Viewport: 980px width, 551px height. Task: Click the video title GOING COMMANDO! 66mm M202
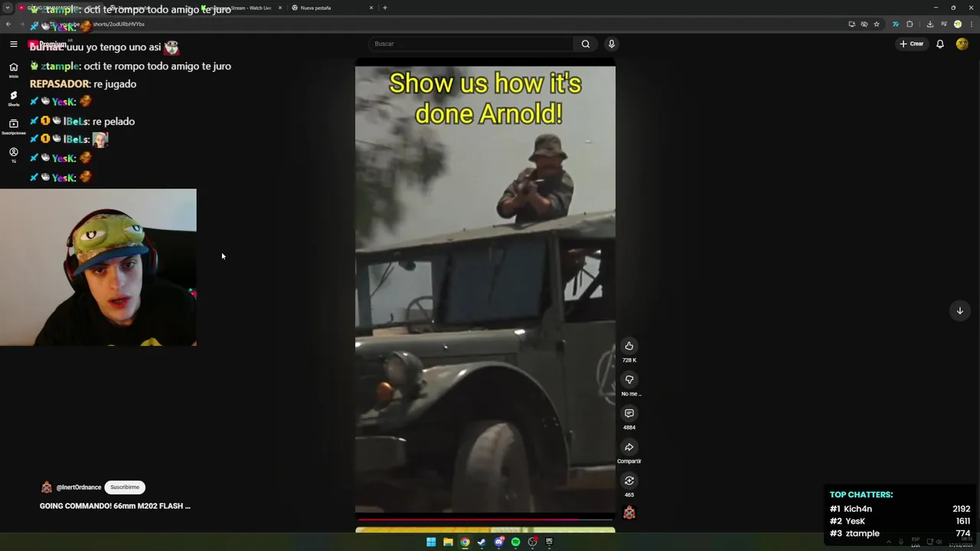click(x=115, y=506)
